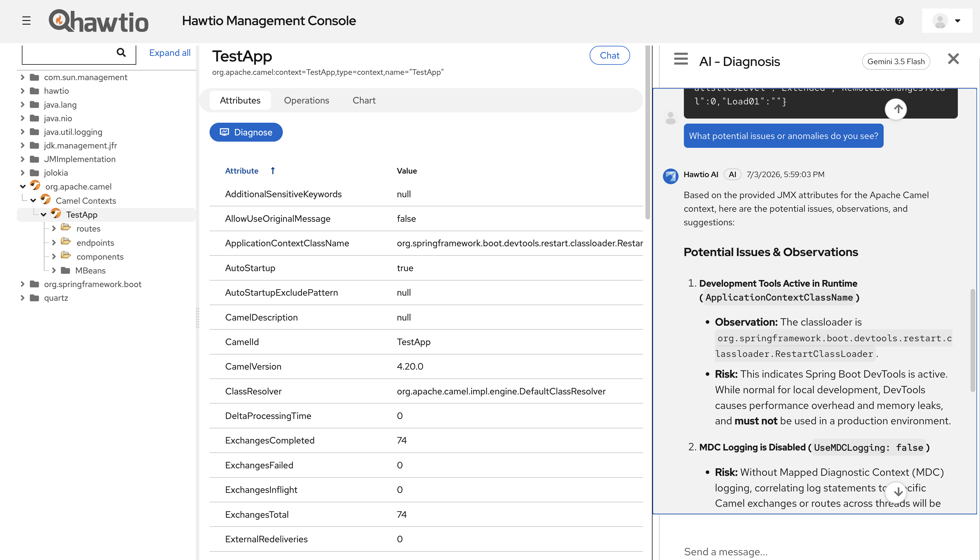Click the endpoints open-folder icon
This screenshot has width=980, height=560.
pyautogui.click(x=66, y=242)
